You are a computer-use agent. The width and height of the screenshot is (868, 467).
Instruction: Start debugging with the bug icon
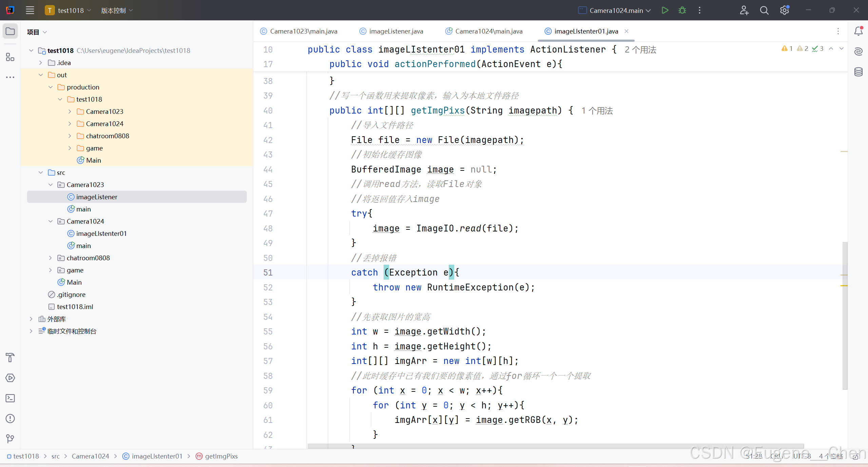[682, 10]
